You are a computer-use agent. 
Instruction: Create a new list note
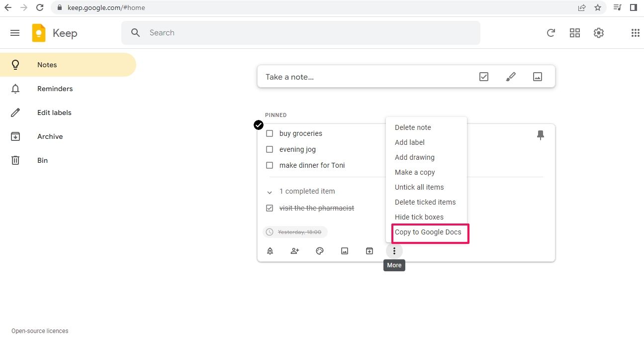tap(484, 77)
